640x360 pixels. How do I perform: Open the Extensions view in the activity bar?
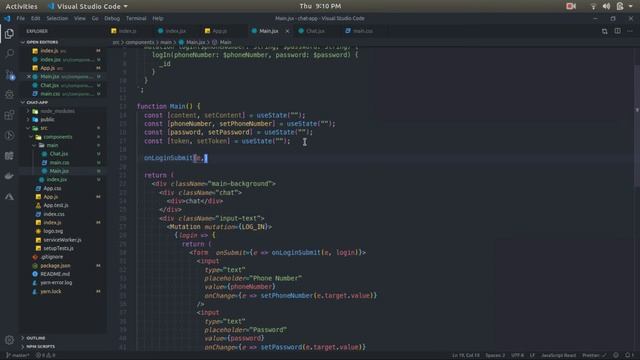pos(9,115)
